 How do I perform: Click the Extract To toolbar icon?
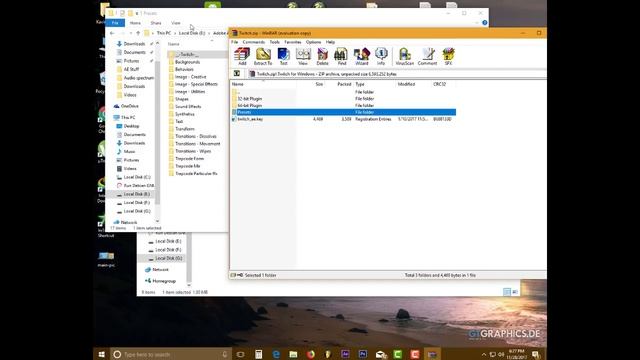[x=263, y=56]
